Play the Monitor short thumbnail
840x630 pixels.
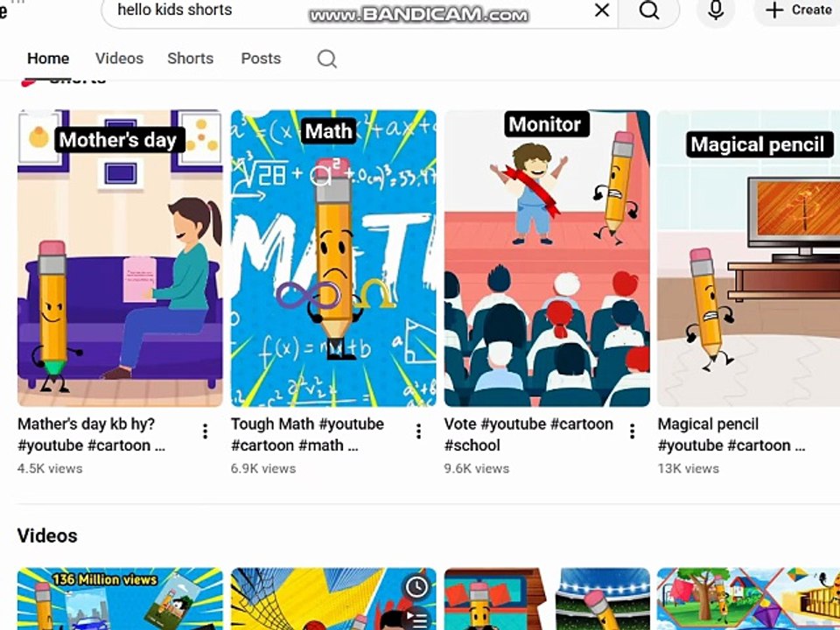(x=547, y=258)
